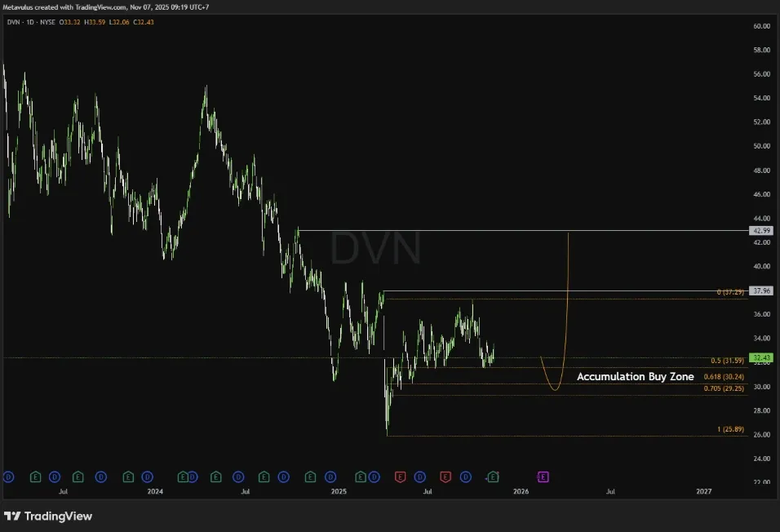Screen dimensions: 780x532
Task: Click the green 32.43 current price label
Action: (760, 357)
